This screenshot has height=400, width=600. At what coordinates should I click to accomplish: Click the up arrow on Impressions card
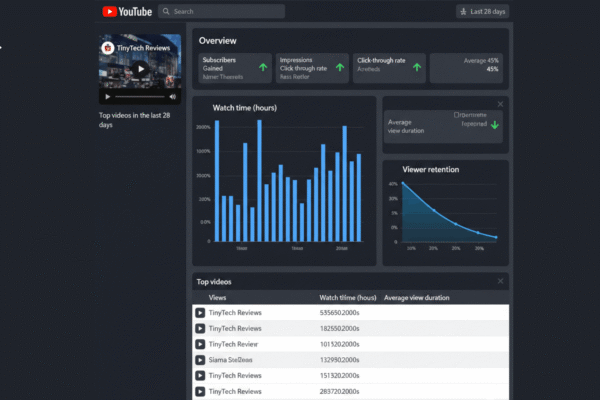[340, 67]
